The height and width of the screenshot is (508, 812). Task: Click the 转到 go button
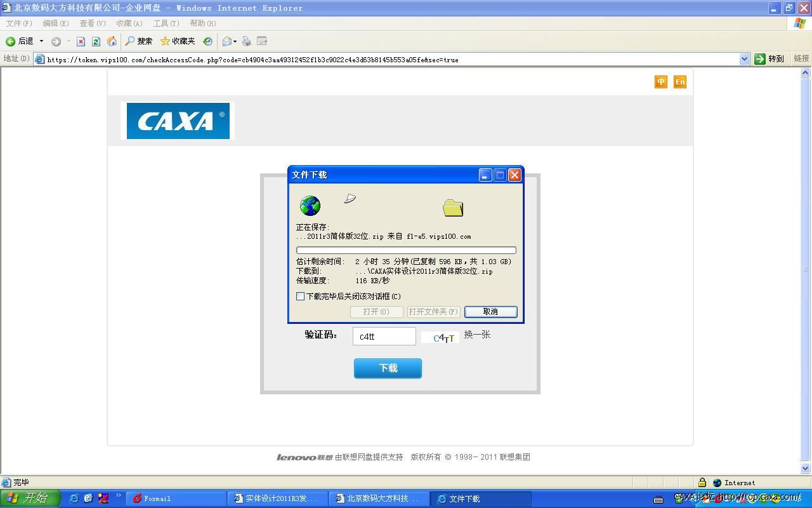[769, 59]
